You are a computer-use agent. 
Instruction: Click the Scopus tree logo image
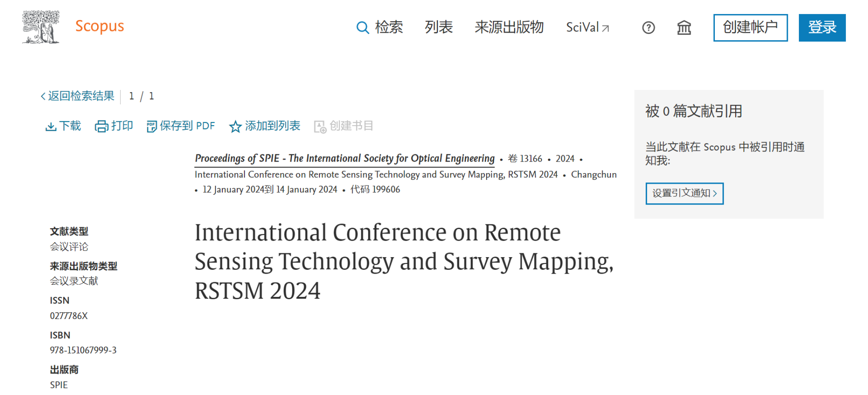41,27
